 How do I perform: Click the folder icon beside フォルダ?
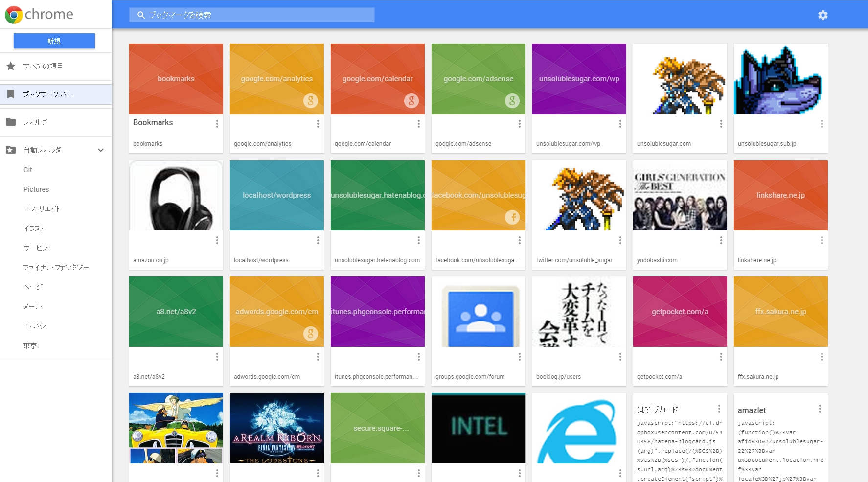[11, 122]
